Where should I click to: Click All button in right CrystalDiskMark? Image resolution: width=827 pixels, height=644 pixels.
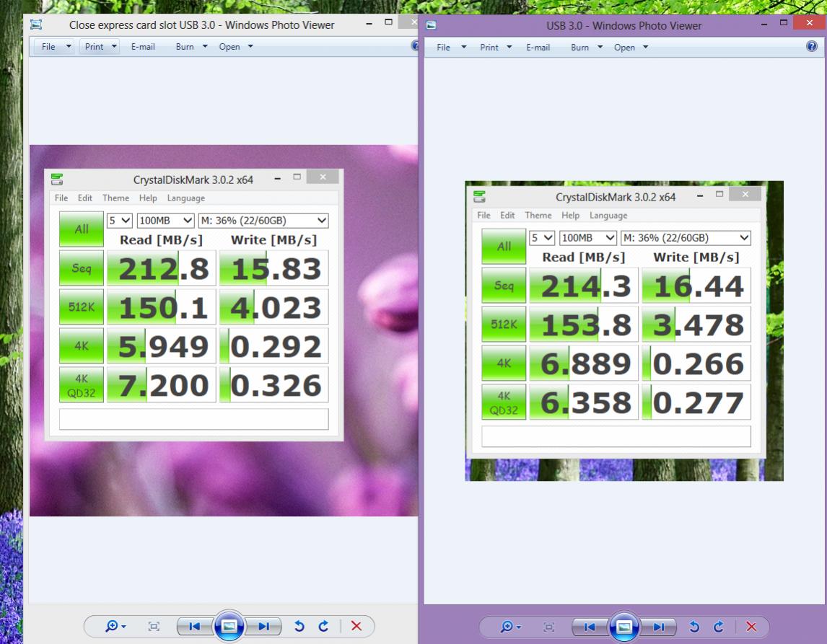[504, 247]
